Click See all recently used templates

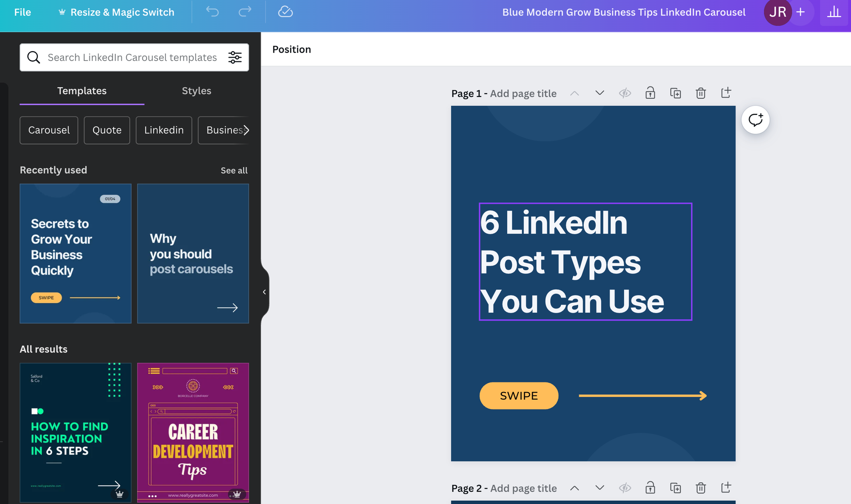[x=234, y=170]
